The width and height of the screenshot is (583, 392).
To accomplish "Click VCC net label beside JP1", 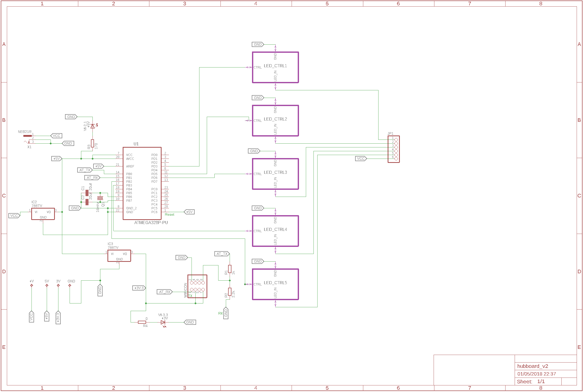I will [x=361, y=159].
